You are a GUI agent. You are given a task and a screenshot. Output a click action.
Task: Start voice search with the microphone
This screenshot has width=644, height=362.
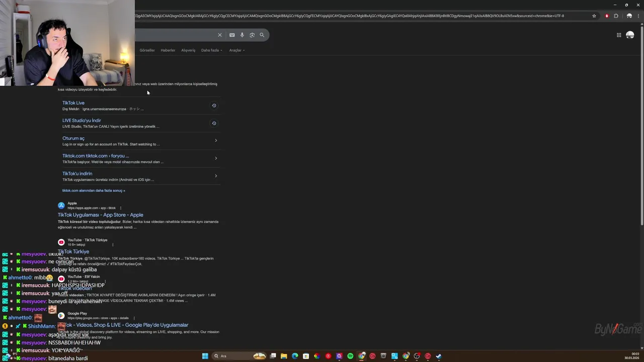pyautogui.click(x=242, y=35)
